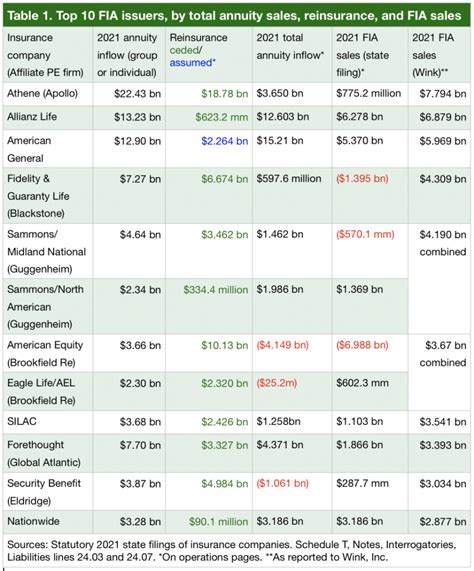Select American Equity's $10.13 bn ceded value
Image resolution: width=474 pixels, height=571 pixels.
pos(225,346)
